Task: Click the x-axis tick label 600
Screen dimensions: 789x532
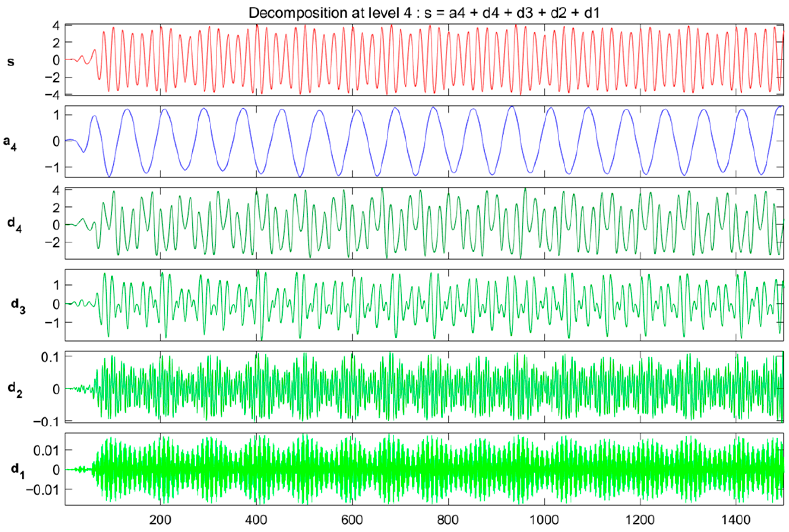Action: click(x=352, y=520)
